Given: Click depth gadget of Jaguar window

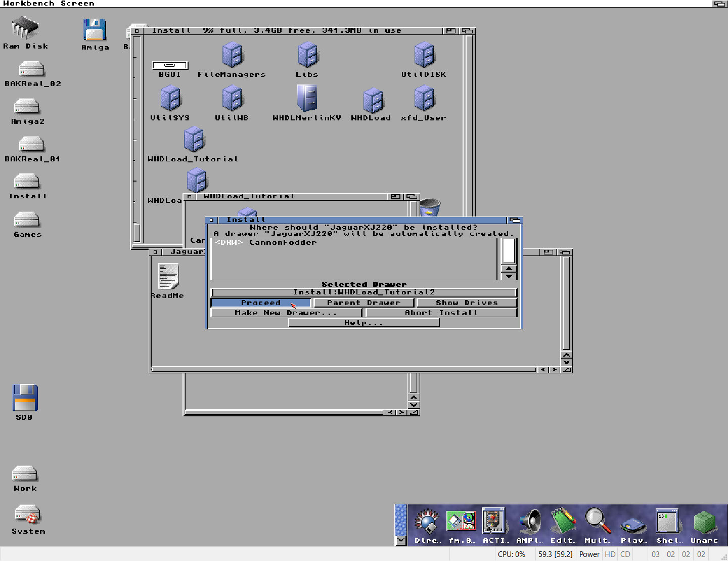Looking at the screenshot, I should (x=565, y=252).
